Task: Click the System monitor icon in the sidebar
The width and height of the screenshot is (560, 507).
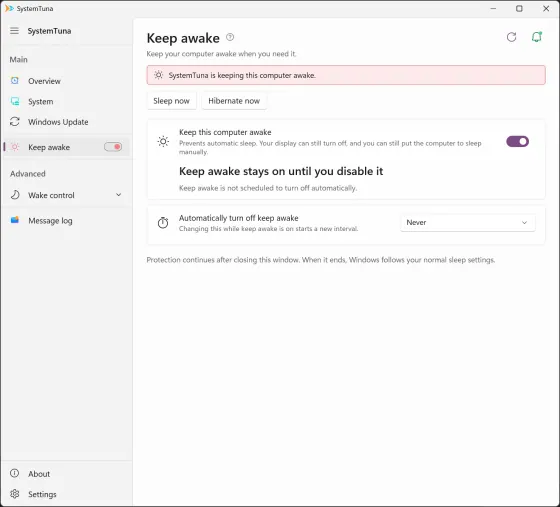Action: pyautogui.click(x=15, y=101)
